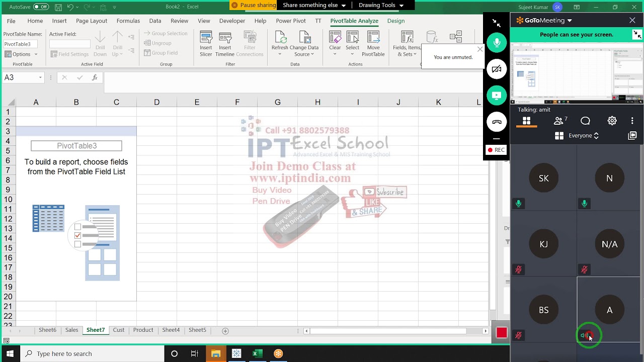Click the Insert Timeline icon
644x362 pixels.
tap(225, 38)
